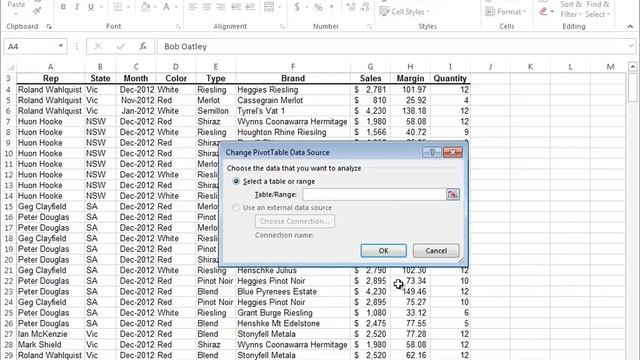
Task: Click the formula bar Cancel X icon
Action: pyautogui.click(x=98, y=47)
